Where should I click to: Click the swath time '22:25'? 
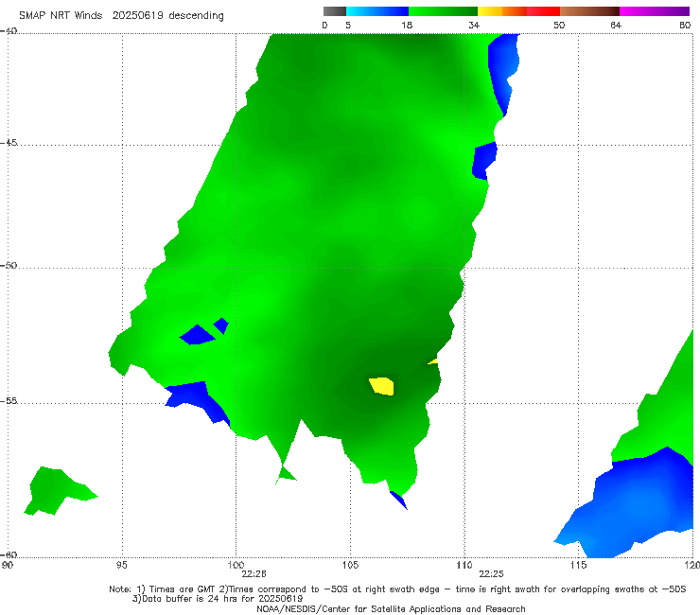[x=491, y=574]
